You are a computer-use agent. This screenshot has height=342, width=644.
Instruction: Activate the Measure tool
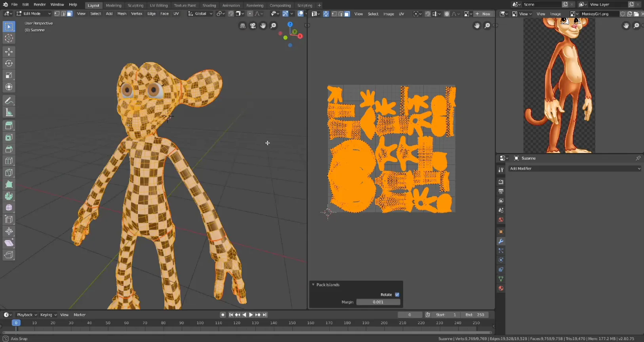point(9,113)
